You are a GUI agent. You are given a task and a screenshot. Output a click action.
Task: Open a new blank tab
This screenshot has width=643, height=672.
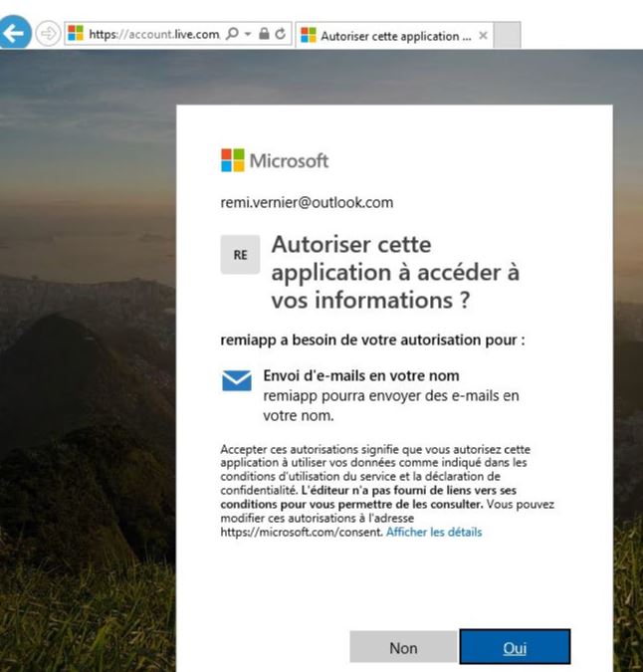[508, 35]
